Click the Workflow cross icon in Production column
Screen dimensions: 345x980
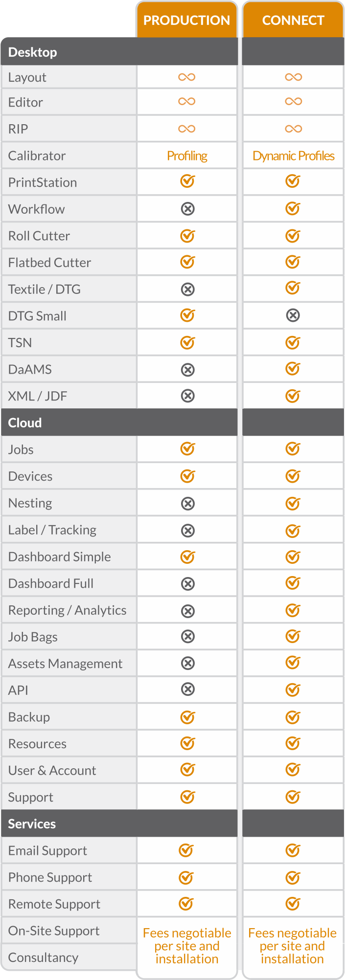click(x=187, y=209)
